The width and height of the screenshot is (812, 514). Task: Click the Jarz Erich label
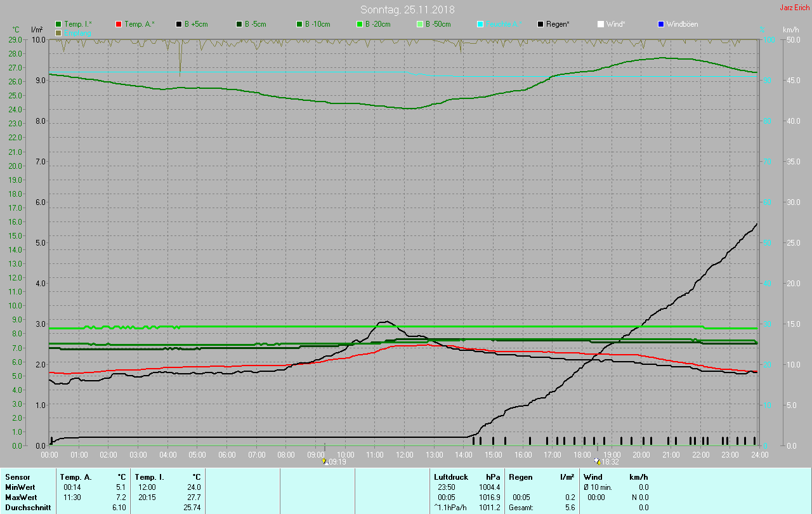point(794,8)
